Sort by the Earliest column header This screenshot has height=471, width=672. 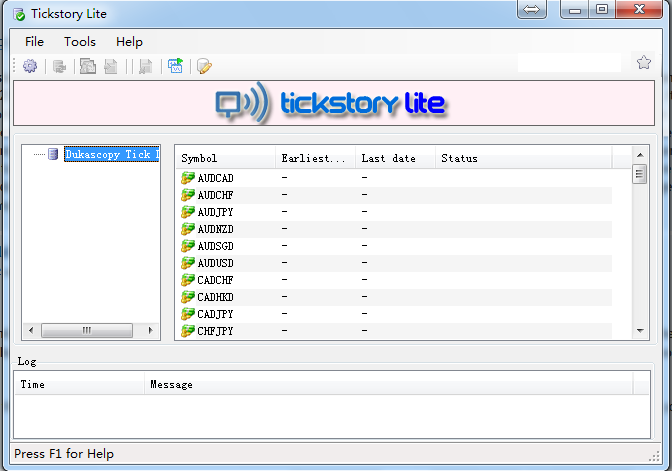click(x=315, y=159)
